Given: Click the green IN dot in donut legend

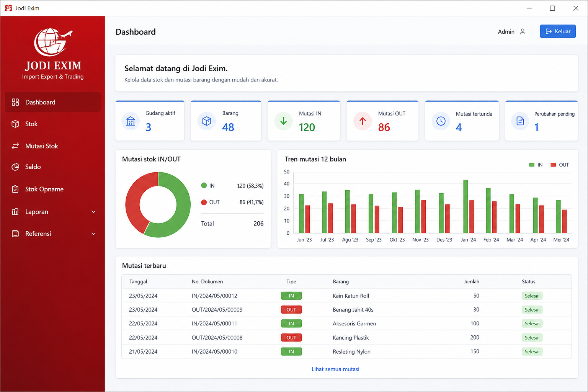Looking at the screenshot, I should 204,185.
